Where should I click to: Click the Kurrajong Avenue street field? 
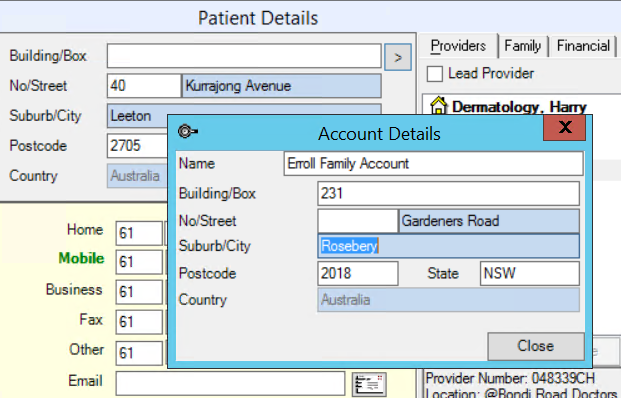coord(281,86)
